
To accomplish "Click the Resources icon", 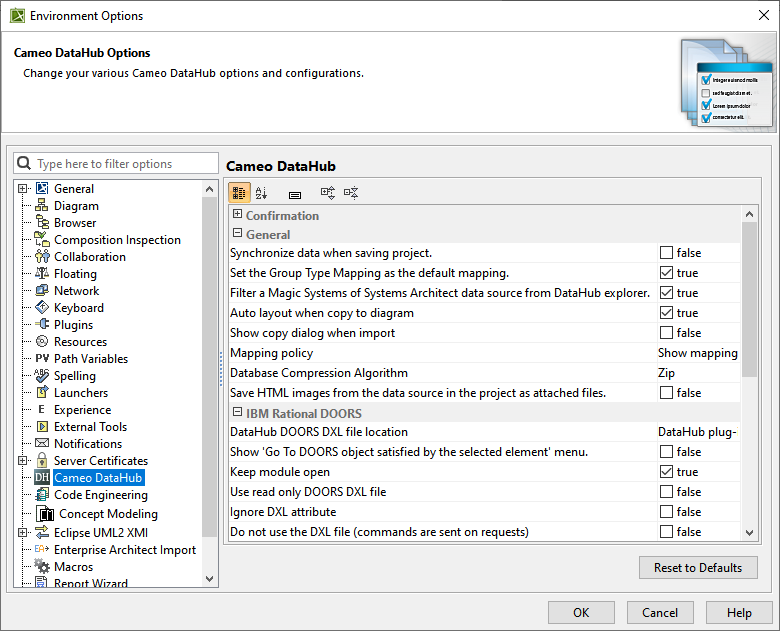I will point(42,341).
